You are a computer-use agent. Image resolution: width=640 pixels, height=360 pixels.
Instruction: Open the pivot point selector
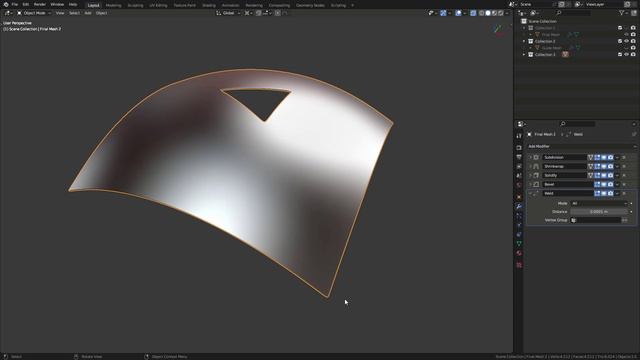pyautogui.click(x=248, y=13)
